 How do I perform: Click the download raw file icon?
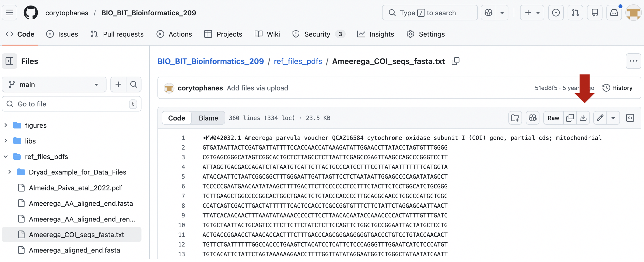point(583,118)
